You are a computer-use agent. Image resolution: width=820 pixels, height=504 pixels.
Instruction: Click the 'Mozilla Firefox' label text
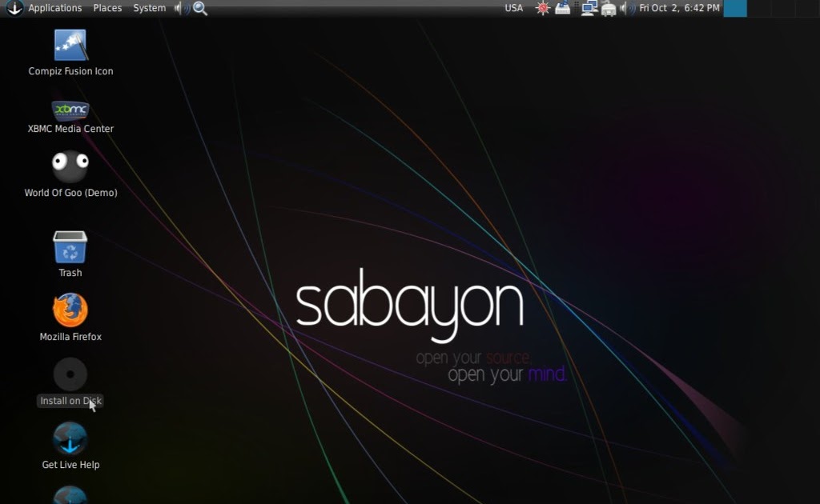70,337
